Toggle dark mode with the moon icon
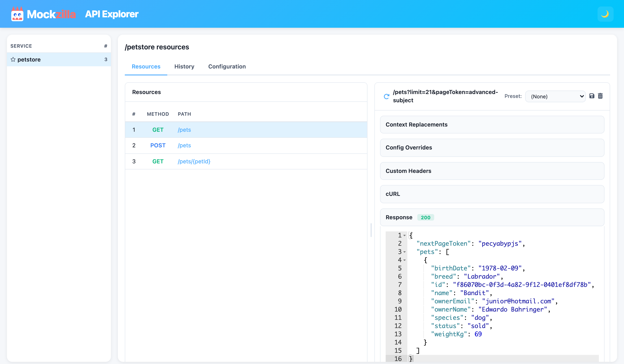Screen dimensions: 624x364 (x=605, y=14)
